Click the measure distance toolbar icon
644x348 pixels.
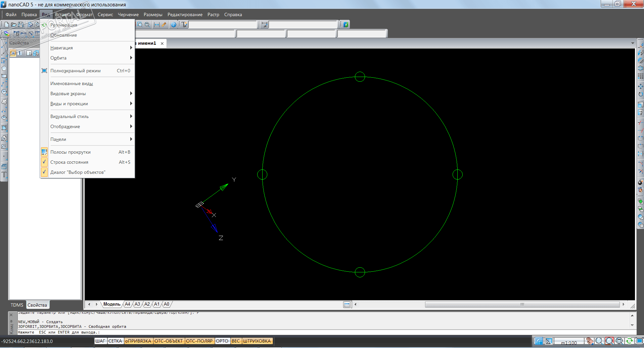pos(157,25)
